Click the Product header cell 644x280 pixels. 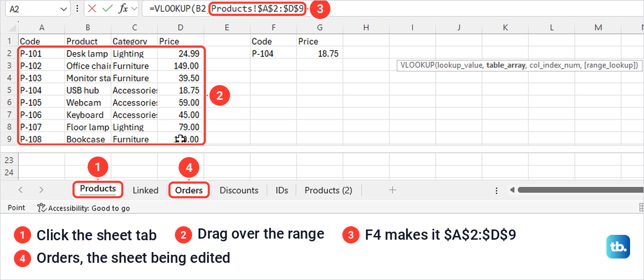(x=88, y=41)
